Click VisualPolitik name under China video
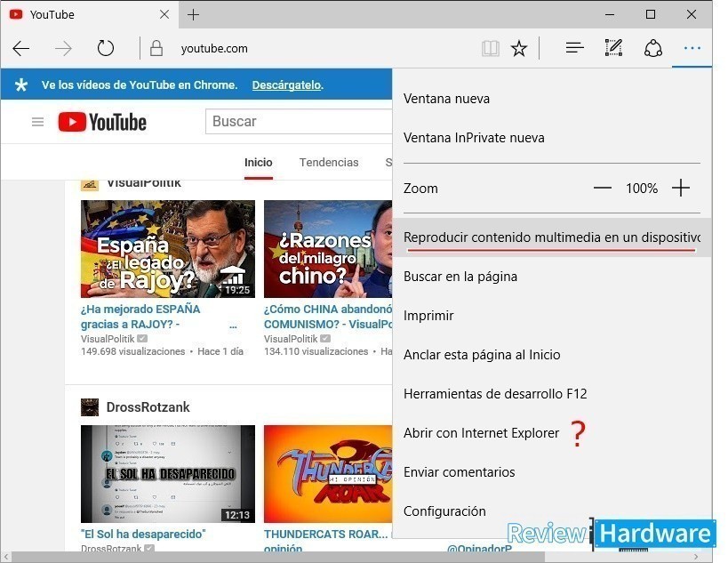 (x=291, y=339)
